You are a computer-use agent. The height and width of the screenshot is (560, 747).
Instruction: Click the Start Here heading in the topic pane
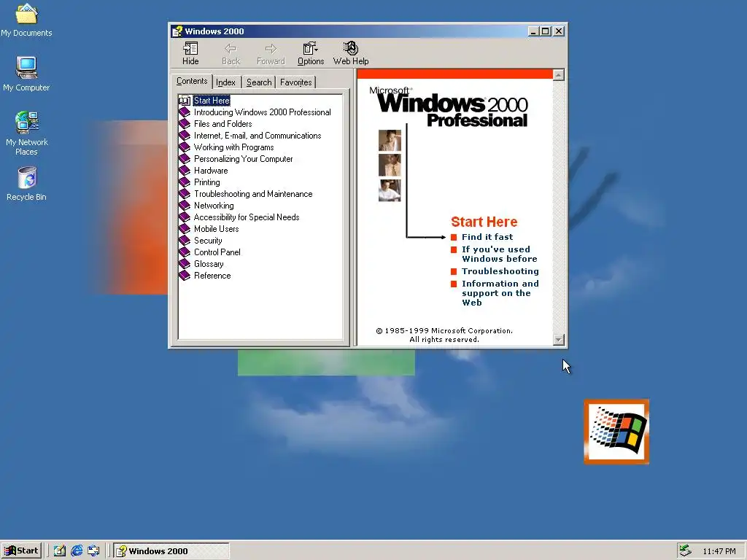484,222
